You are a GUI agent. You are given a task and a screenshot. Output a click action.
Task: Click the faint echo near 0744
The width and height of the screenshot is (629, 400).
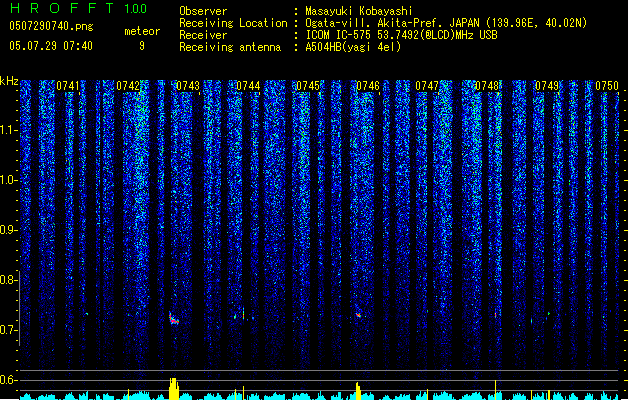click(243, 314)
